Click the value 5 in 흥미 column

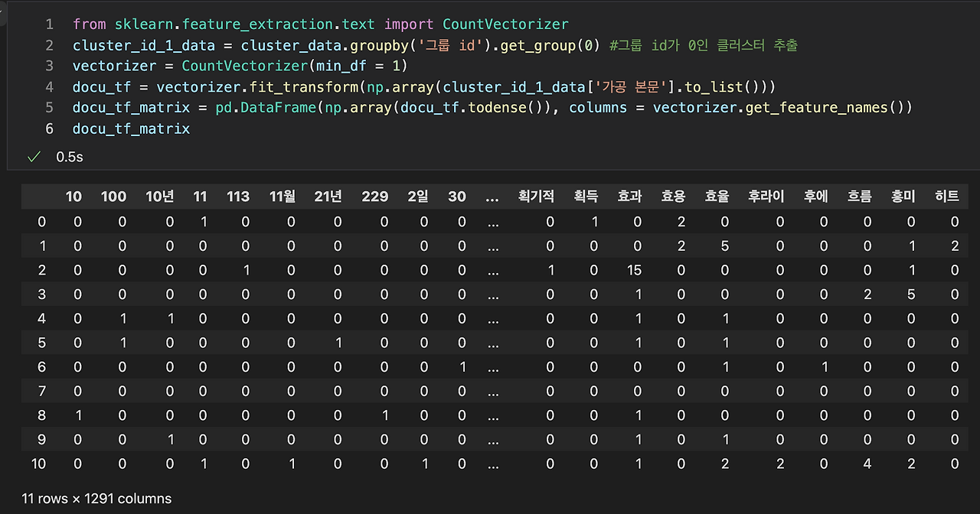pyautogui.click(x=911, y=294)
